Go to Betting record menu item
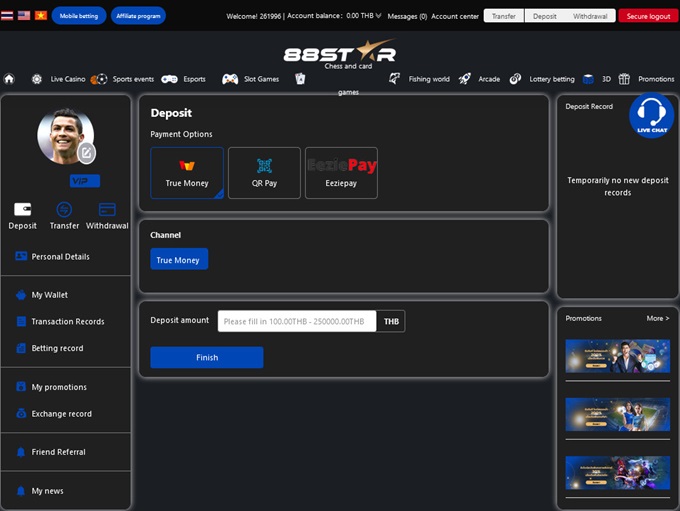This screenshot has width=680, height=511. 57,348
